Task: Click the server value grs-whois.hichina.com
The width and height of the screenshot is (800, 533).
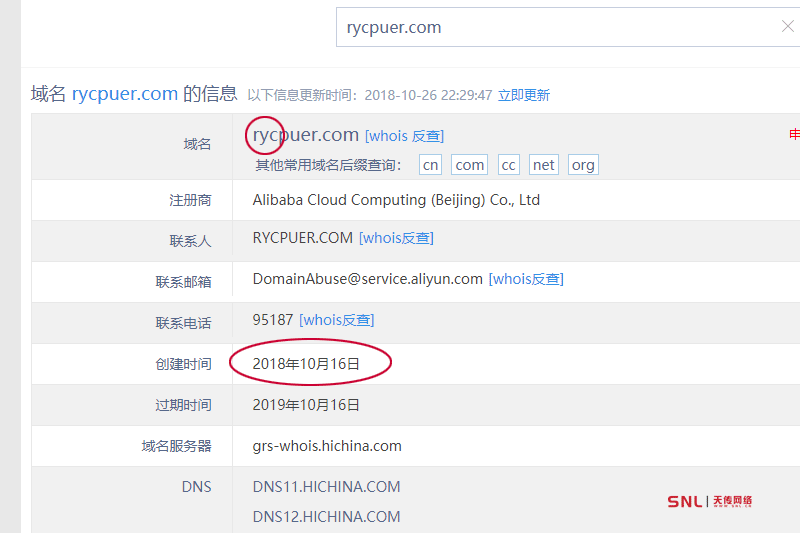Action: click(327, 446)
